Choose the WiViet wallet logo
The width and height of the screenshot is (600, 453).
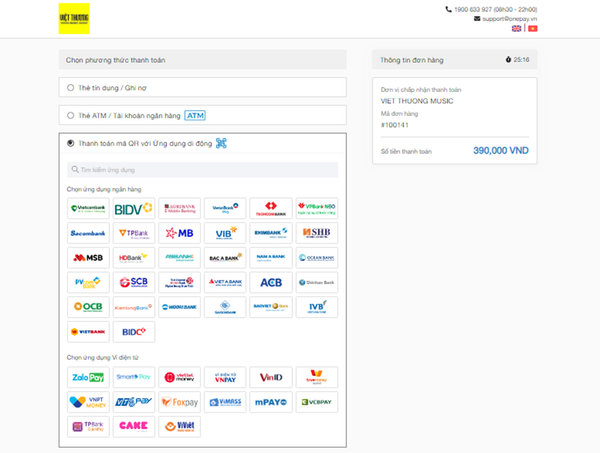pyautogui.click(x=179, y=426)
